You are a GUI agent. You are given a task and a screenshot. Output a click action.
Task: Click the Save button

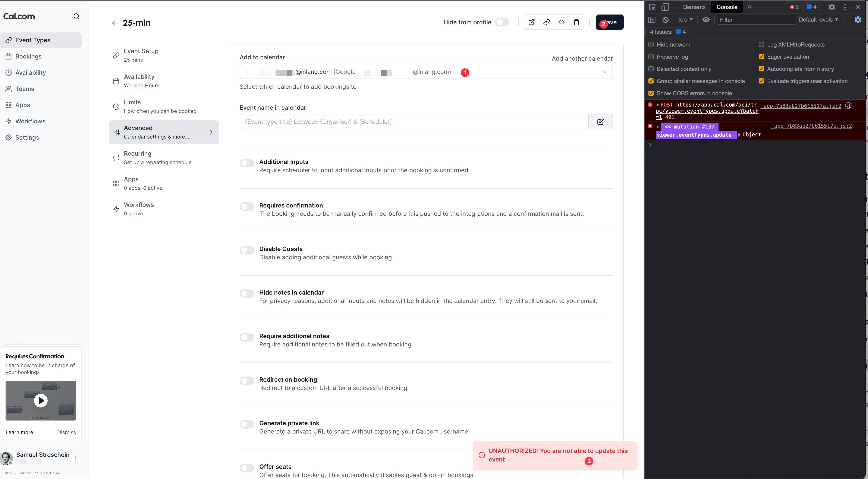point(610,22)
